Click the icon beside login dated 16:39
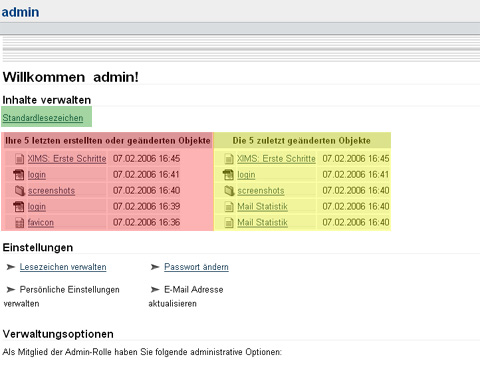 click(19, 207)
